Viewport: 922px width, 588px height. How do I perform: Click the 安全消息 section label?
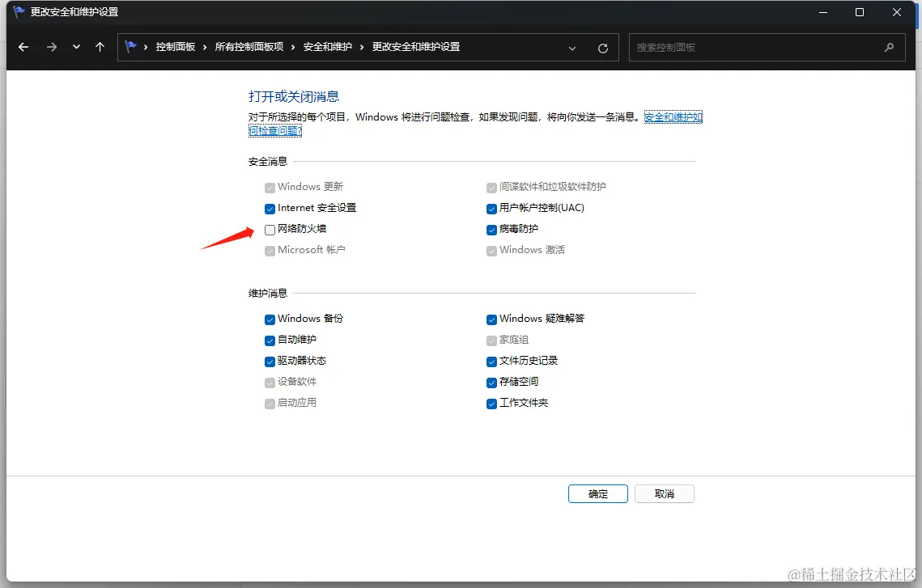click(268, 162)
